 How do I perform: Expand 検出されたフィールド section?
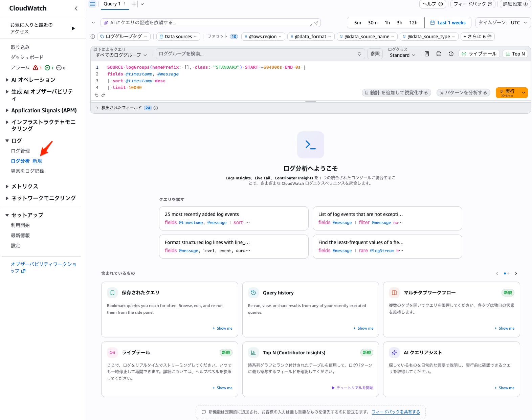point(97,108)
